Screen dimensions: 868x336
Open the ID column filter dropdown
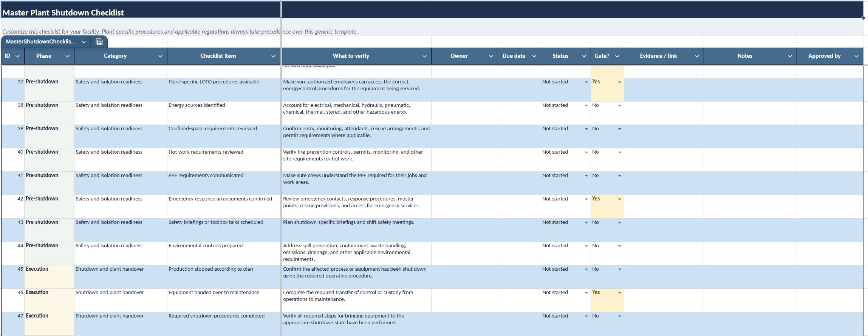(17, 56)
